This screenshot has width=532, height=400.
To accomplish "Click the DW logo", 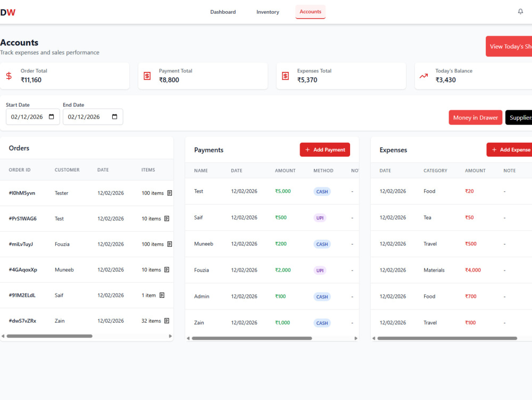I will point(8,12).
